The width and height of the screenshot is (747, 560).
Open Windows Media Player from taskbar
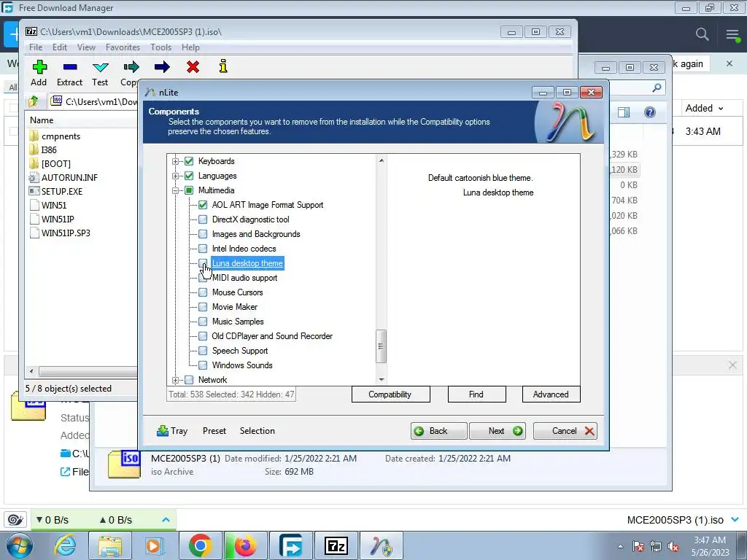pyautogui.click(x=154, y=545)
